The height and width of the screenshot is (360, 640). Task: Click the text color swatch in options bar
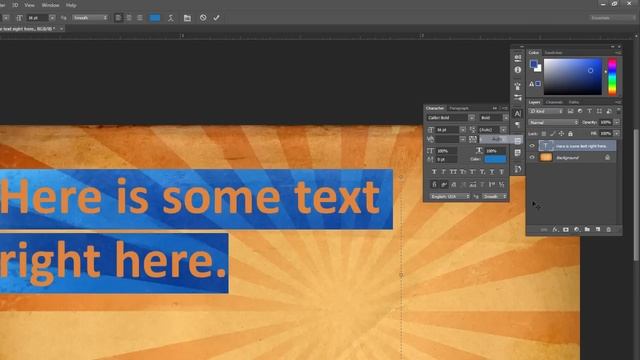(155, 18)
